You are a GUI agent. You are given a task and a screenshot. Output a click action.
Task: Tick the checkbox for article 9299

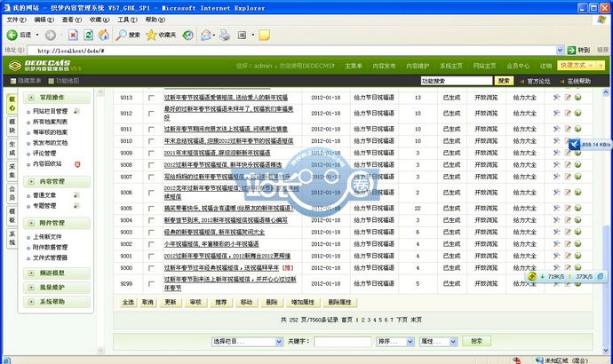[151, 284]
